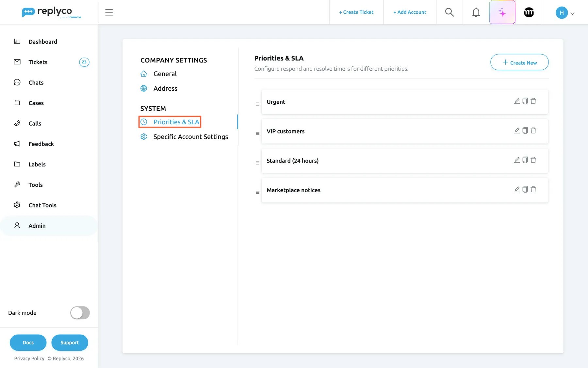Screen dimensions: 588x368
Task: Edit the VIP customers priority
Action: [x=517, y=131]
